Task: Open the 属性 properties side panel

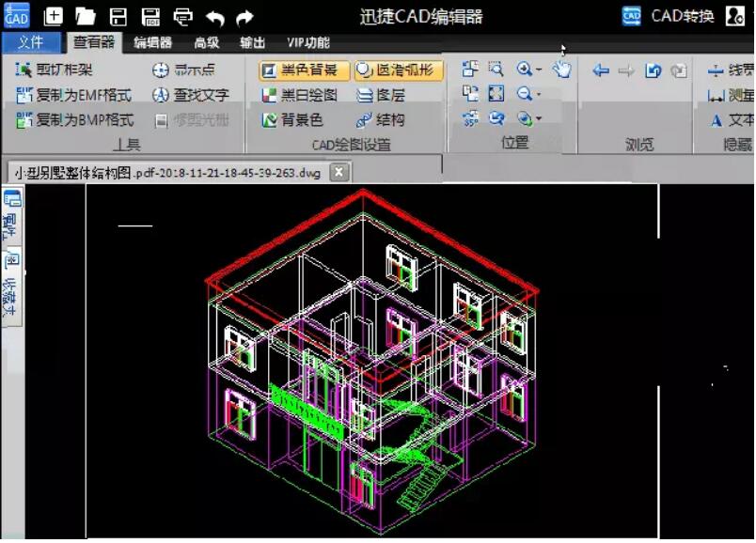Action: click(x=11, y=214)
